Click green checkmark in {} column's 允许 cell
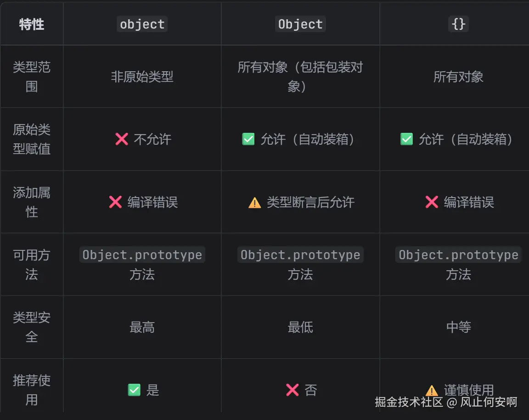529x420 pixels. pyautogui.click(x=406, y=139)
